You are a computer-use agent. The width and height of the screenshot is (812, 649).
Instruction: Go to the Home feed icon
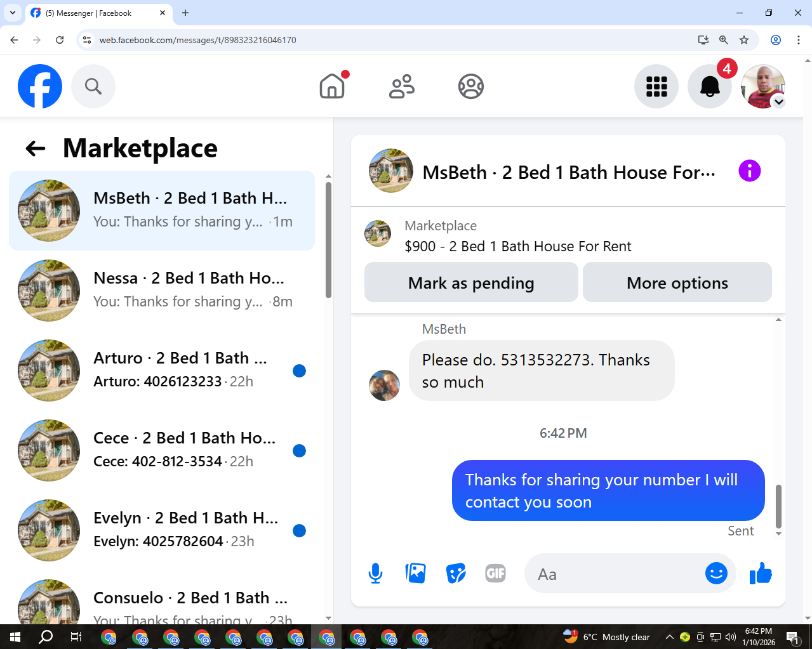tap(332, 86)
